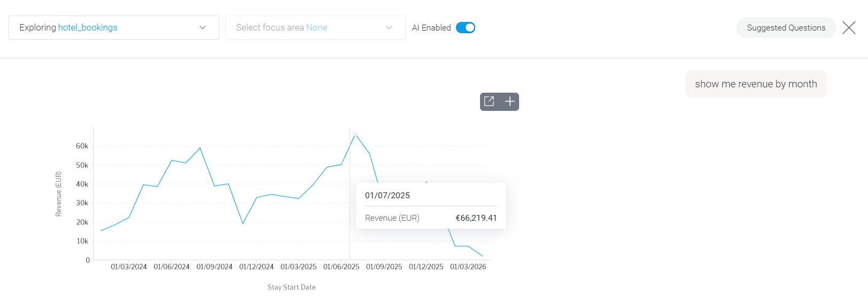Click the 01/03/2024 x-axis label

tap(129, 267)
